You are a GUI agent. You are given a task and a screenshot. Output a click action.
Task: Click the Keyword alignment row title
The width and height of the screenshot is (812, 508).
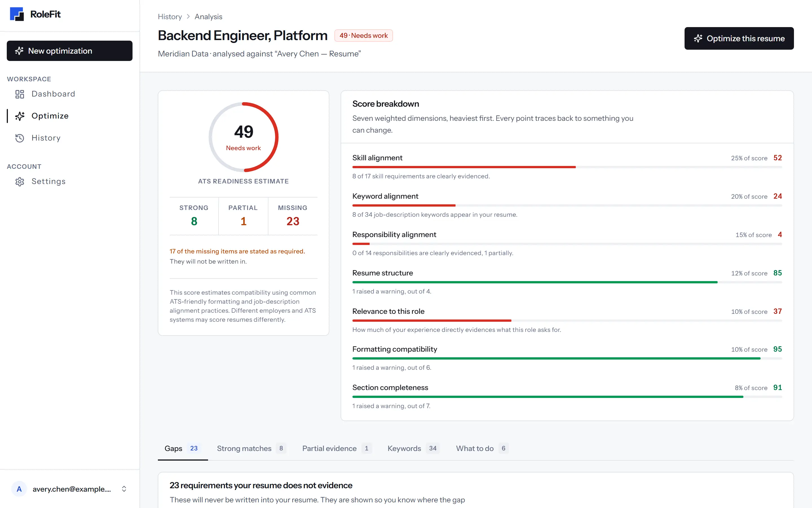[x=385, y=196]
